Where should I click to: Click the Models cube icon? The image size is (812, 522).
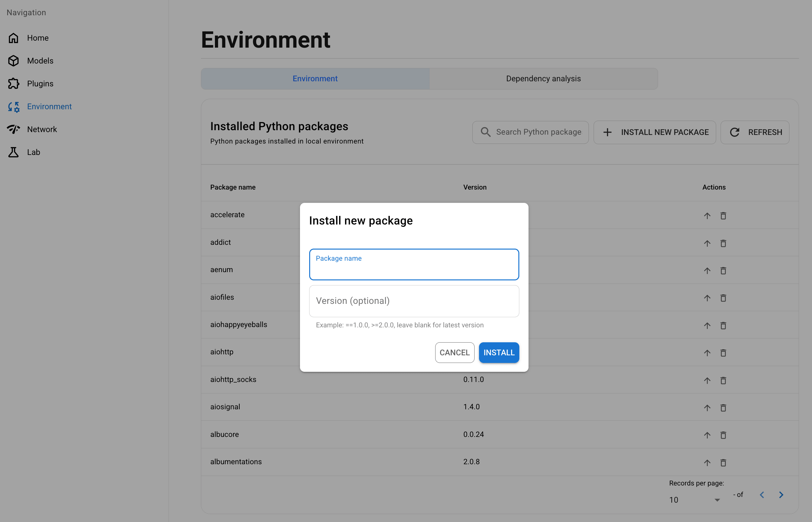click(14, 61)
